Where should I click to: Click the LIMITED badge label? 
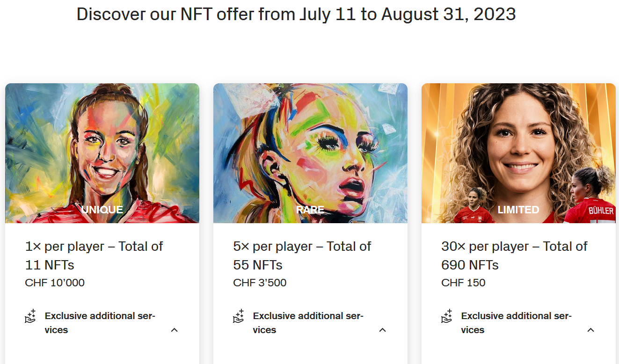click(518, 210)
